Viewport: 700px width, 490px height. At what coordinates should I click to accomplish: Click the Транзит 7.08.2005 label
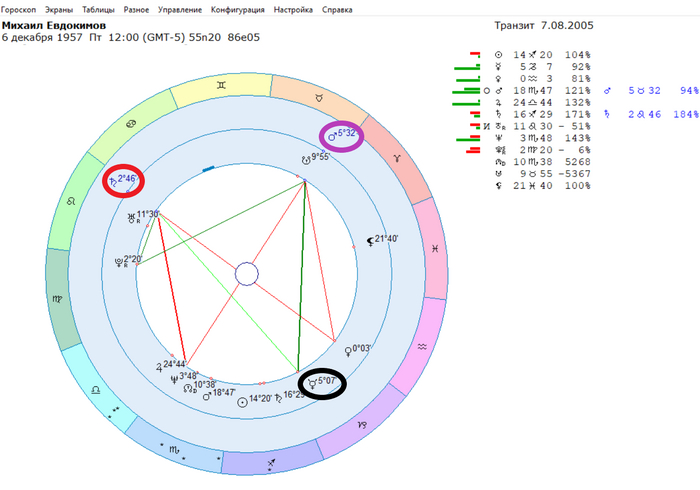[x=544, y=25]
